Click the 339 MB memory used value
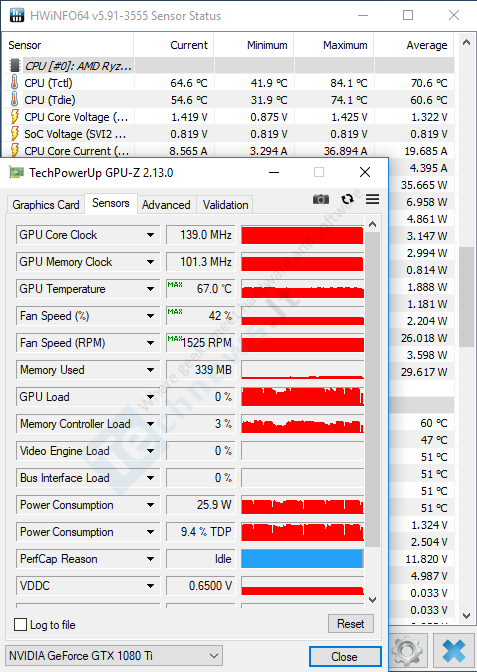Viewport: 477px width, 672px height. click(201, 370)
